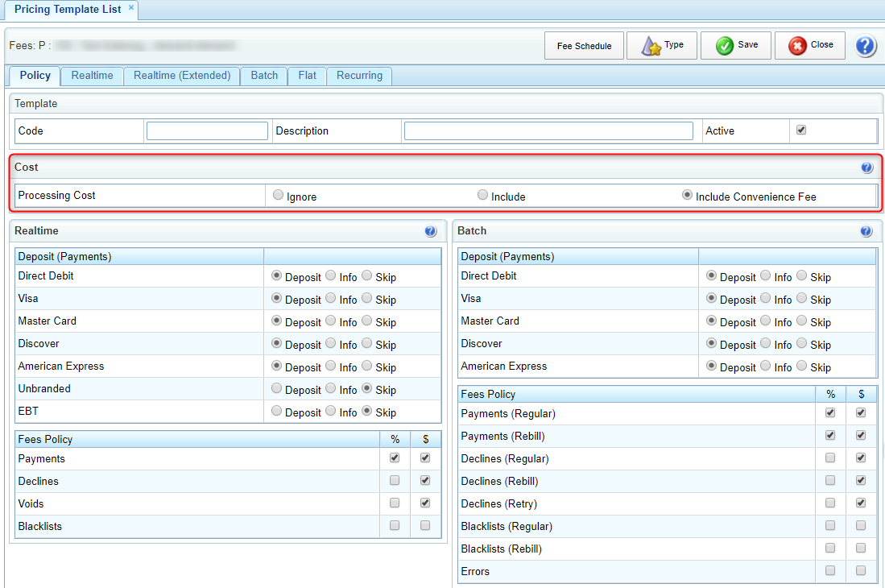Toggle Batch Blacklists (Rebill) dollar checkbox
Viewport: 885px width, 588px height.
pyautogui.click(x=861, y=548)
